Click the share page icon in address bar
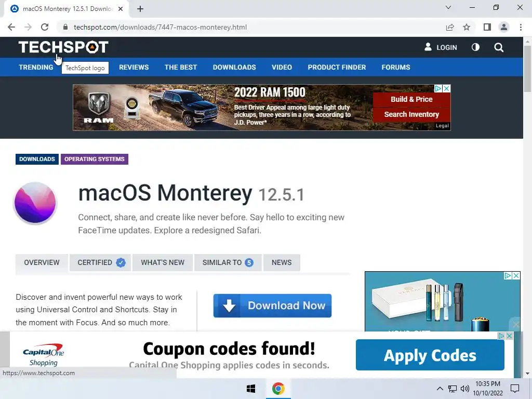Screen dimensions: 532x399 (x=450, y=27)
